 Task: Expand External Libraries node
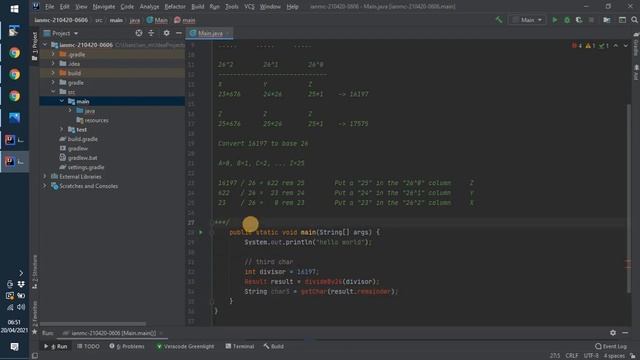45,176
